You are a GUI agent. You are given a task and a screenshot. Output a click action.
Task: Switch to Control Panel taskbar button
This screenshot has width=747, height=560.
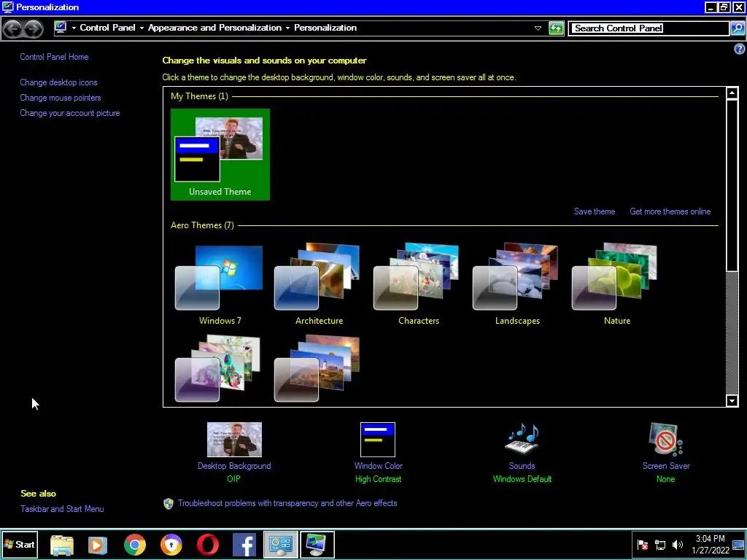point(281,545)
